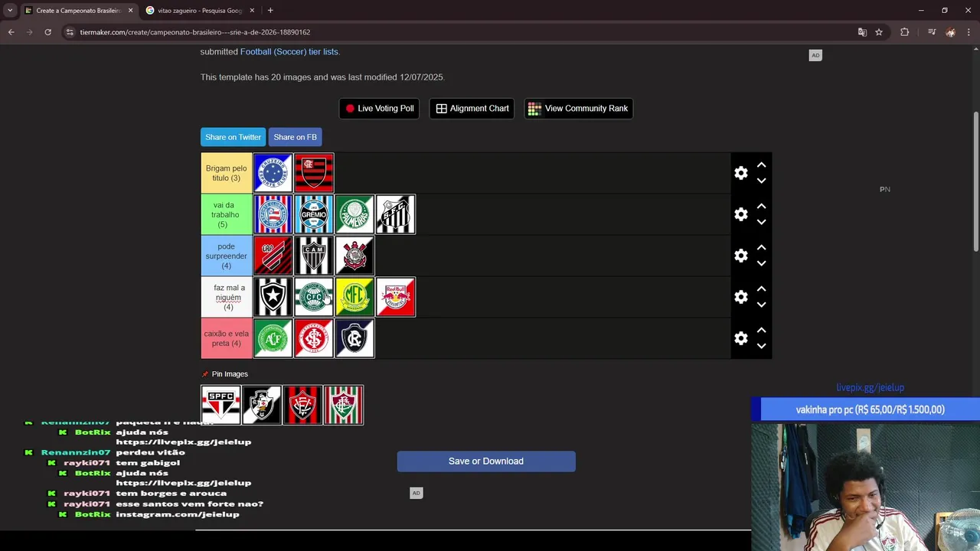Move 'Brigam pelo titulo' row down
Screen dimensions: 980x551
tap(762, 181)
